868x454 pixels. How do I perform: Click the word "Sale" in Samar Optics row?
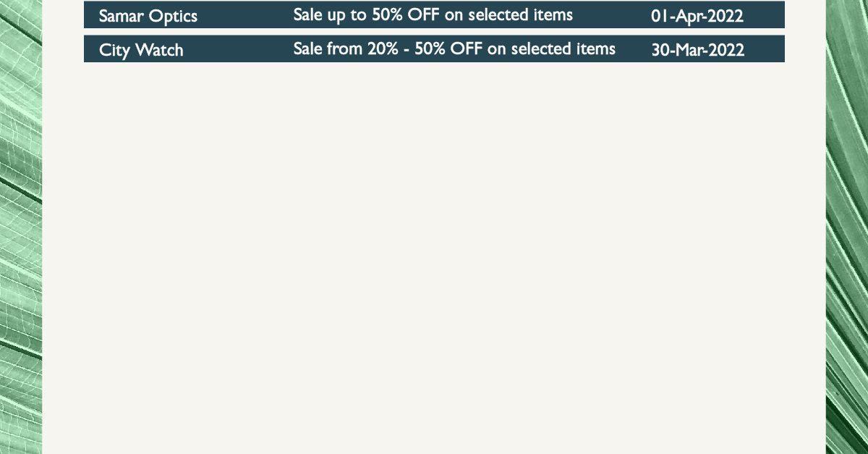click(308, 15)
